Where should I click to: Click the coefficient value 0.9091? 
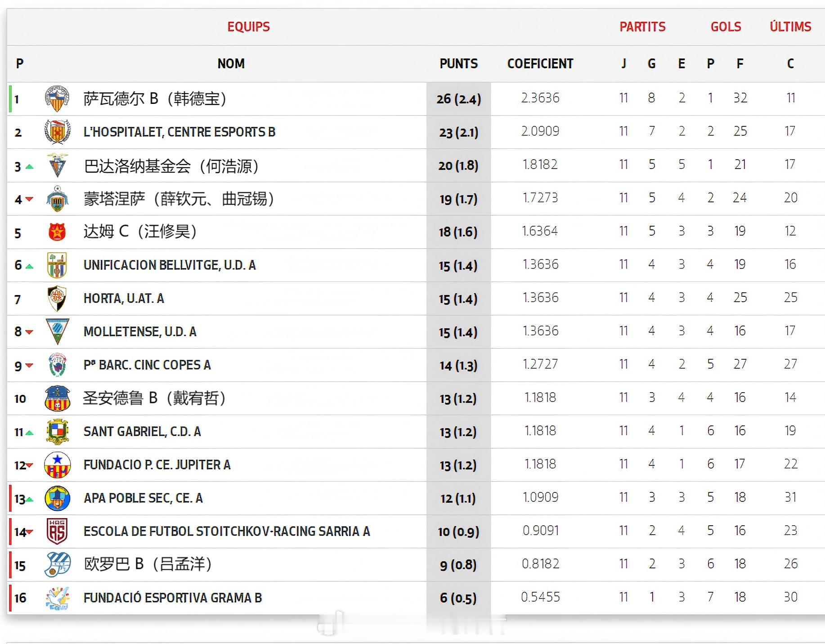[x=540, y=531]
